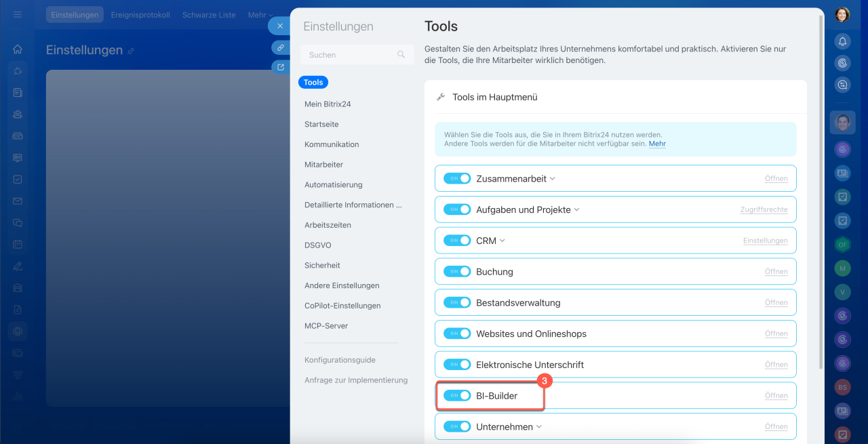Click Einstellungen link in CRM row
This screenshot has height=444, width=868.
coord(766,241)
